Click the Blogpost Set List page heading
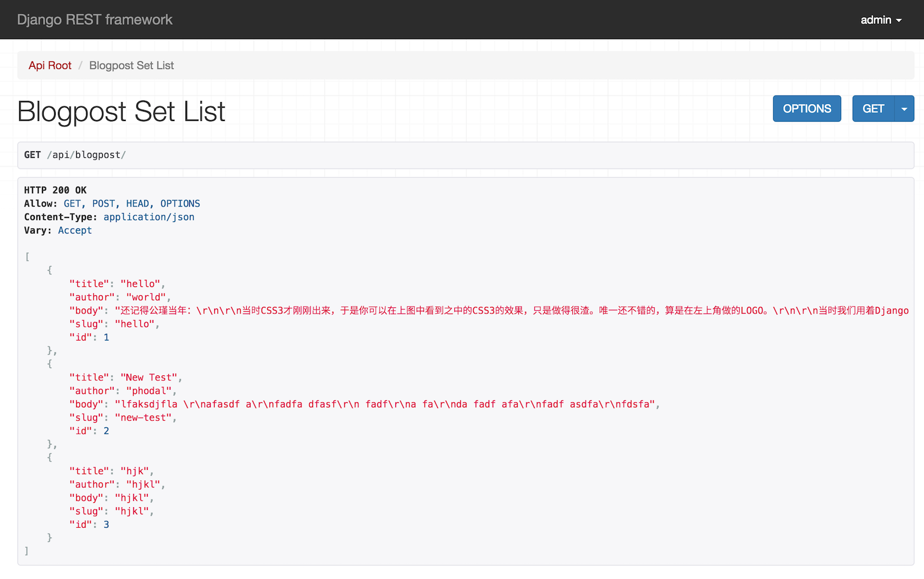The image size is (924, 579). (121, 111)
